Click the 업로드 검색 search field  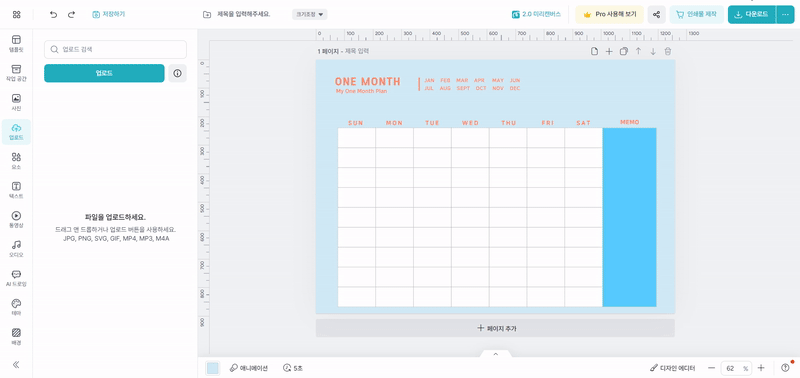(x=115, y=49)
